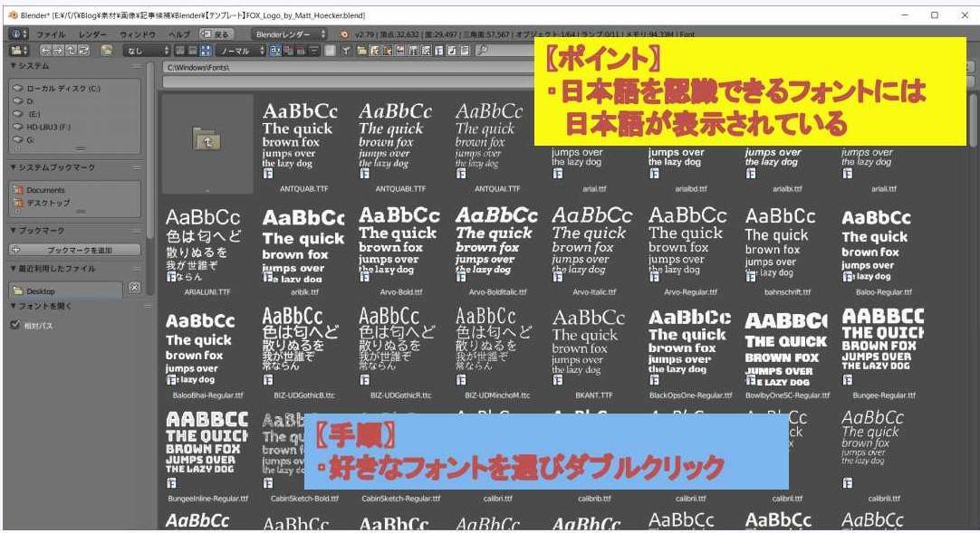Sort files alphabetically
Screen dimensions: 980x533
[275, 51]
